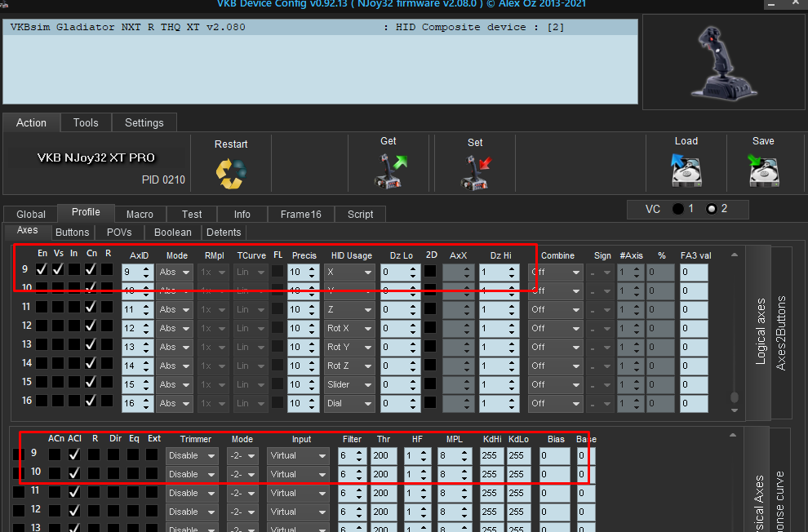Viewport: 808px width, 532px height.
Task: Select VC radio option 1
Action: tap(678, 209)
